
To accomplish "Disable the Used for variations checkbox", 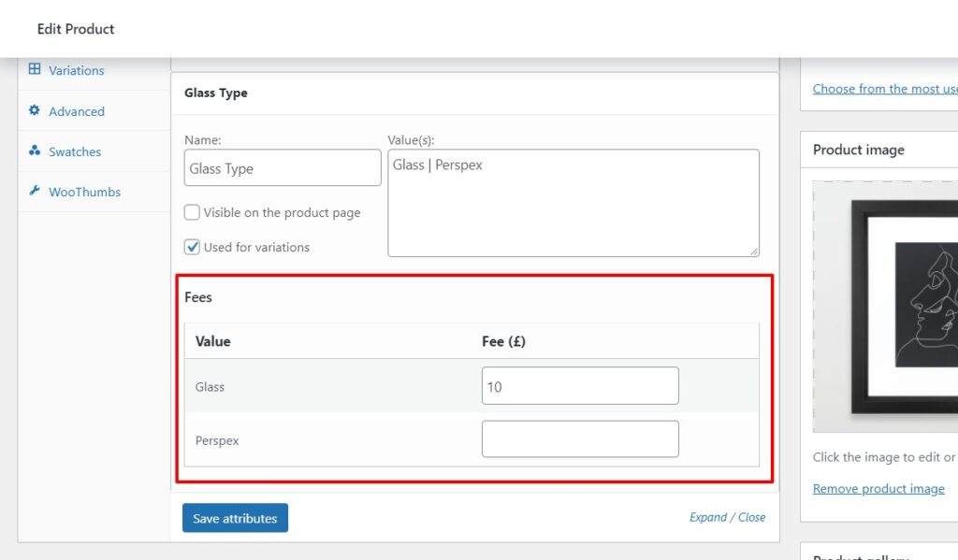I will pos(192,247).
